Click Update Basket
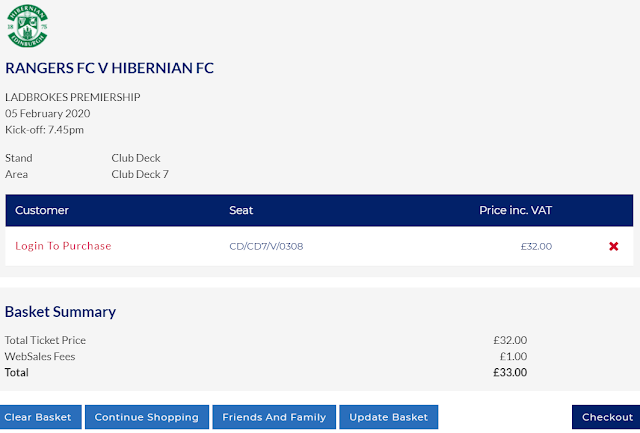Image resolution: width=640 pixels, height=433 pixels. pos(389,417)
